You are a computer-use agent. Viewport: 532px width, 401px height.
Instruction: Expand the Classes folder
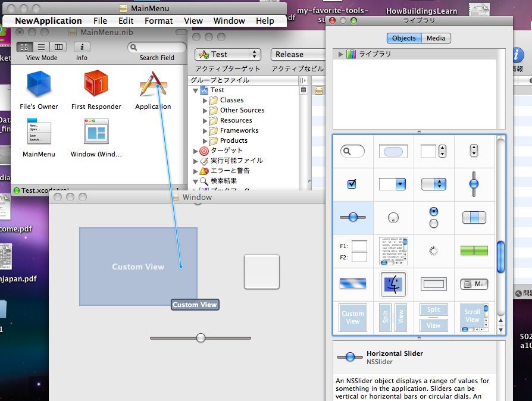coord(205,101)
